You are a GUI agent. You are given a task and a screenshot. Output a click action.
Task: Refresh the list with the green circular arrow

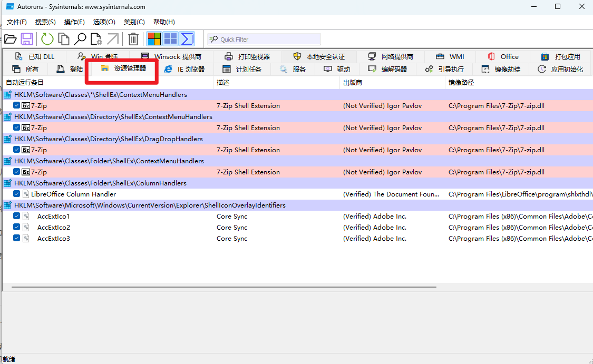coord(47,39)
